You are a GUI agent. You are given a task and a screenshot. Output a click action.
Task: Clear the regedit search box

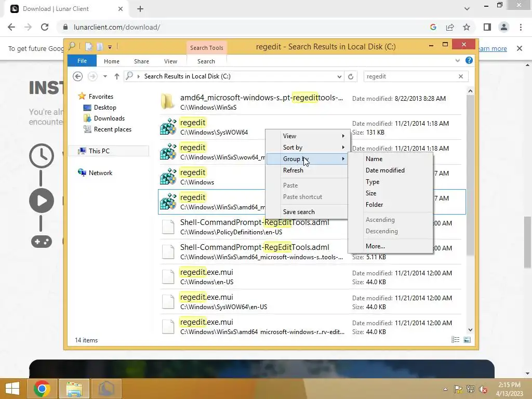point(461,76)
